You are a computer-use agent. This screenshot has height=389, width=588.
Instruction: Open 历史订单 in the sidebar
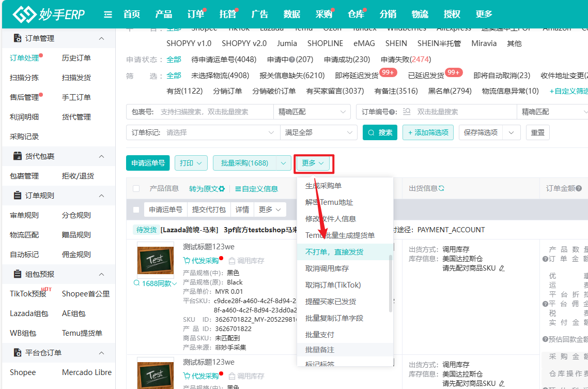tap(76, 58)
